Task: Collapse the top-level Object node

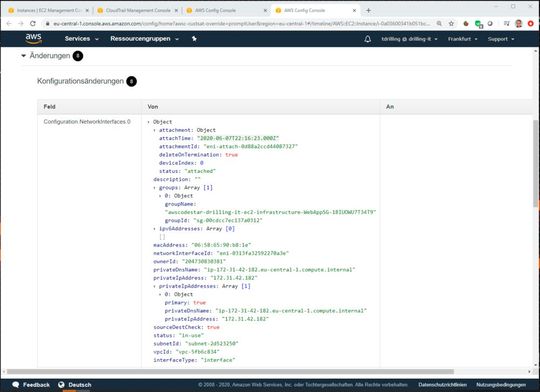Action: (149, 122)
